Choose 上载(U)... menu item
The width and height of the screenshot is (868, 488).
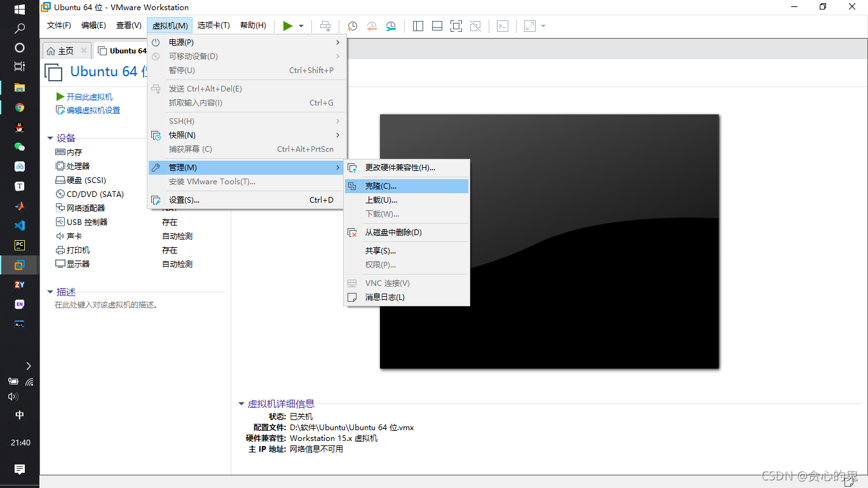tap(407, 200)
